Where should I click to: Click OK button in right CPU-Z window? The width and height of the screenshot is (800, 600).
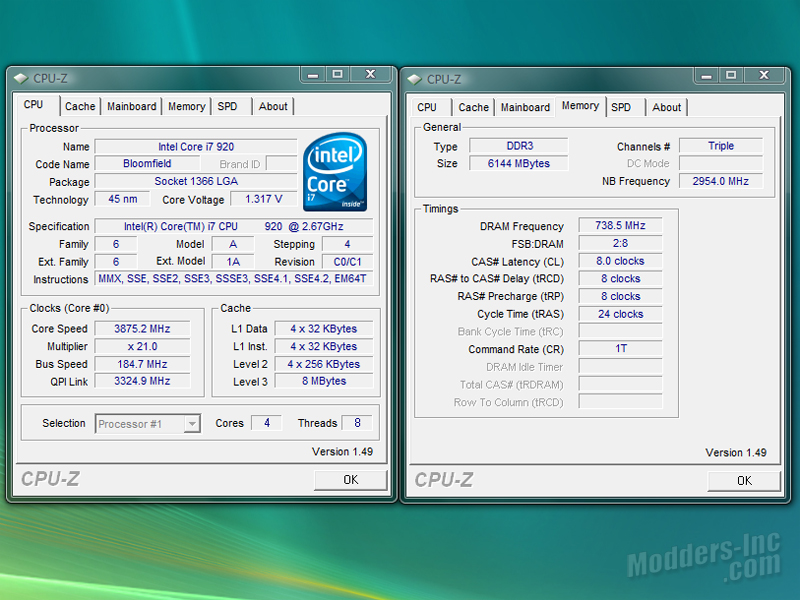pos(744,481)
